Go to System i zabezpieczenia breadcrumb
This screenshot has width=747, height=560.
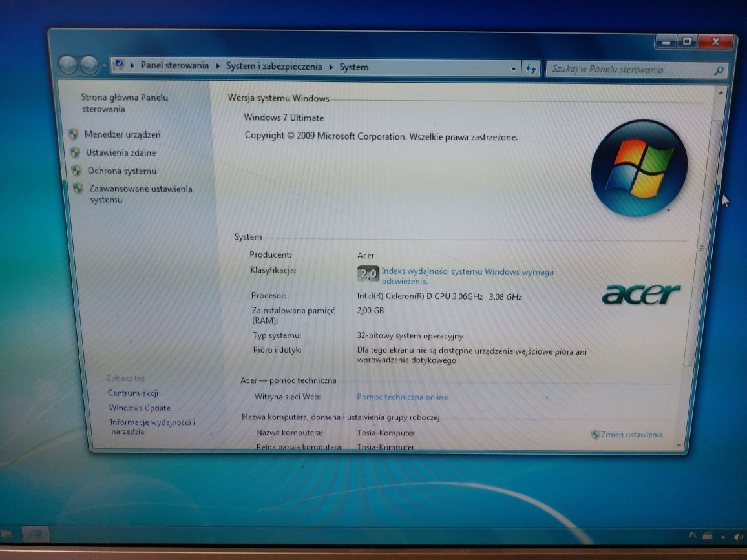click(274, 66)
